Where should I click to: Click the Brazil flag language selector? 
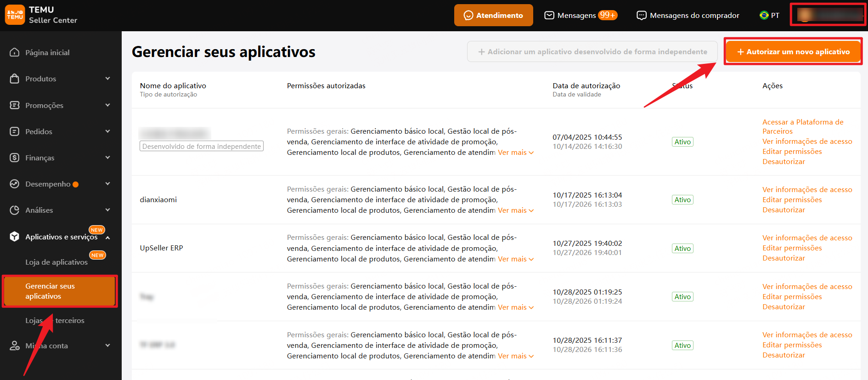click(x=764, y=15)
